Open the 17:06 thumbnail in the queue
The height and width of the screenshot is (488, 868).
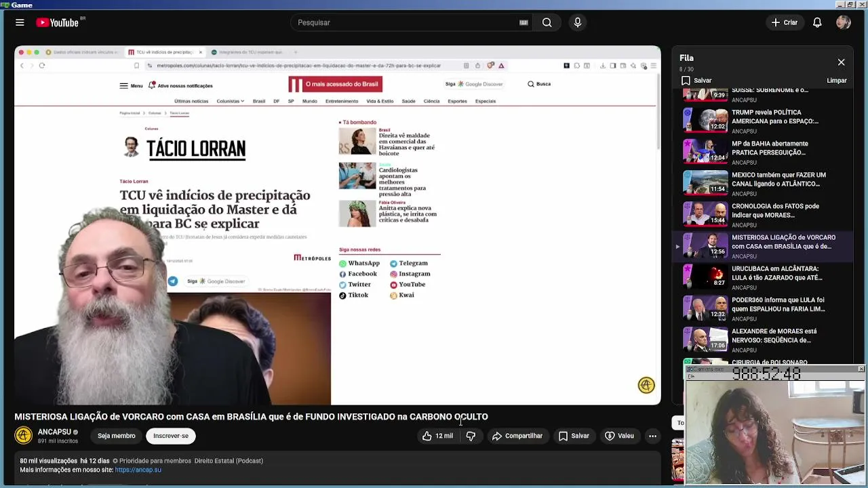coord(705,338)
